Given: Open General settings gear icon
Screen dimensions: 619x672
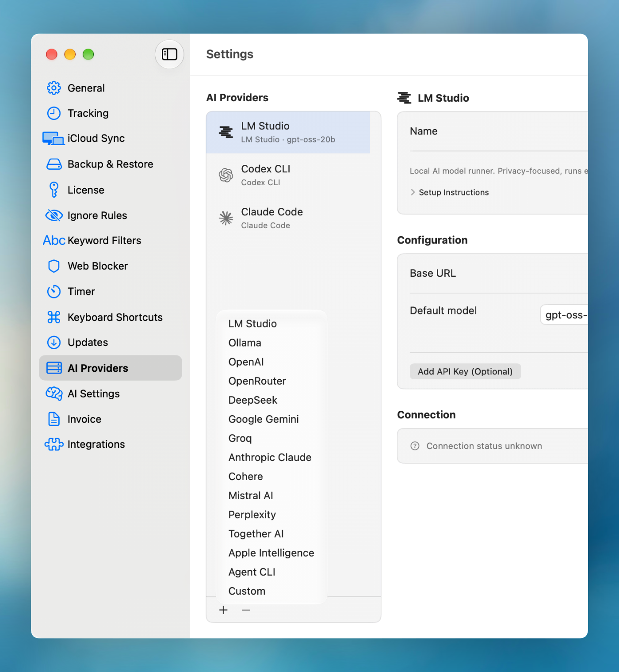Looking at the screenshot, I should [x=54, y=88].
